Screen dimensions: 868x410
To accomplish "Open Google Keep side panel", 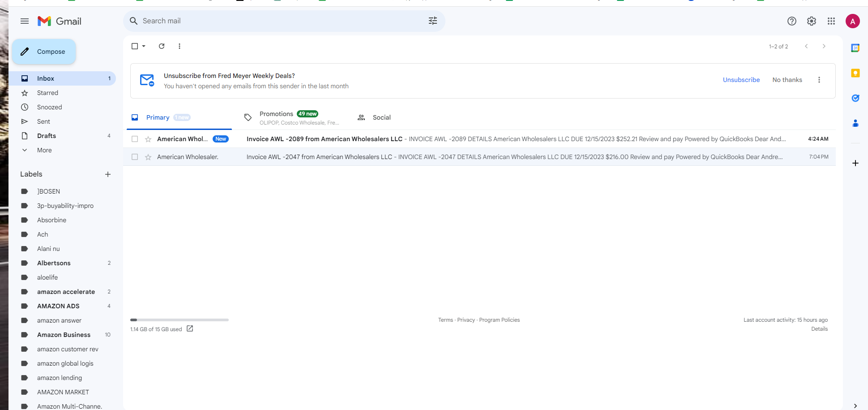I will pos(855,73).
